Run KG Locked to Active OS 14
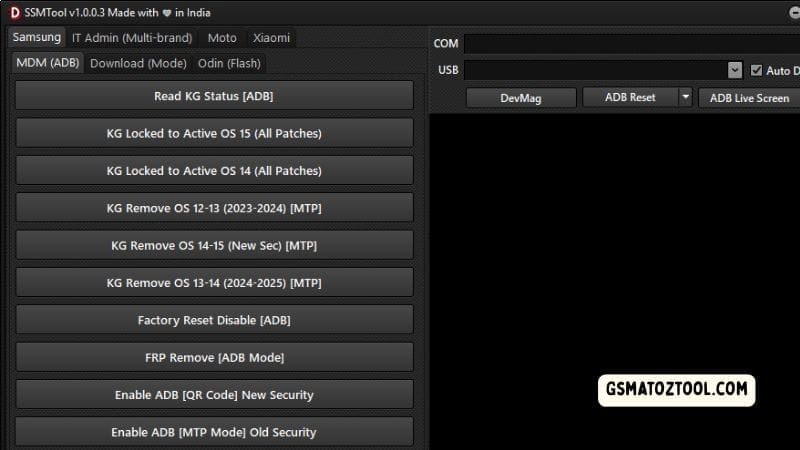 (x=214, y=170)
